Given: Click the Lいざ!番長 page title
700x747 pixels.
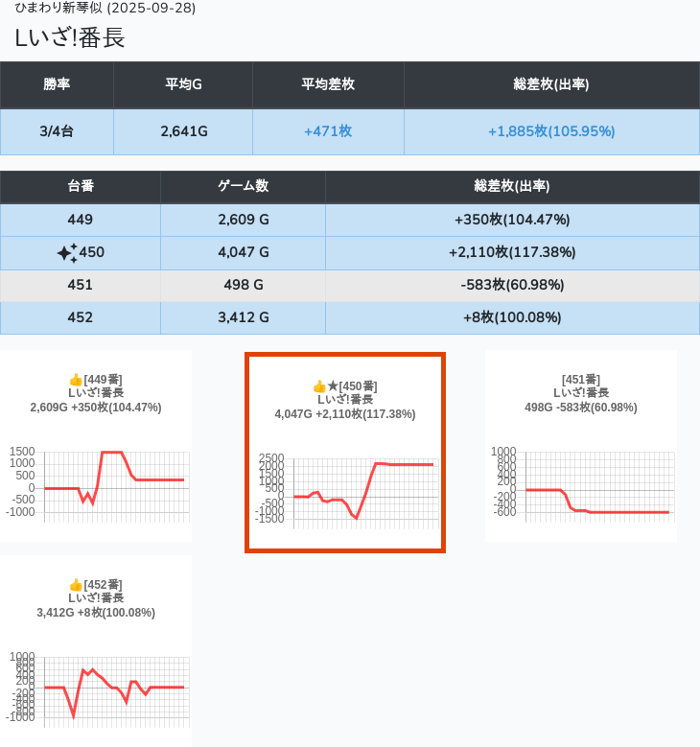Looking at the screenshot, I should tap(70, 38).
